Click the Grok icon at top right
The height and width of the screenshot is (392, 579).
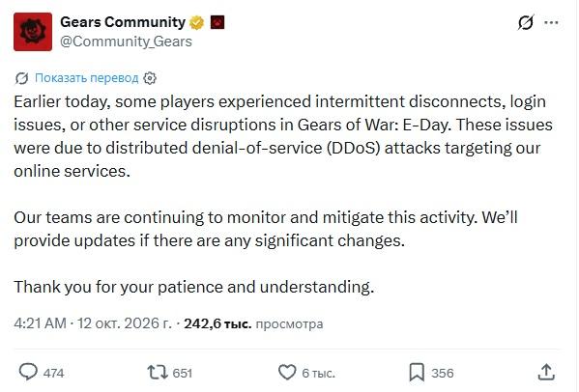point(526,22)
